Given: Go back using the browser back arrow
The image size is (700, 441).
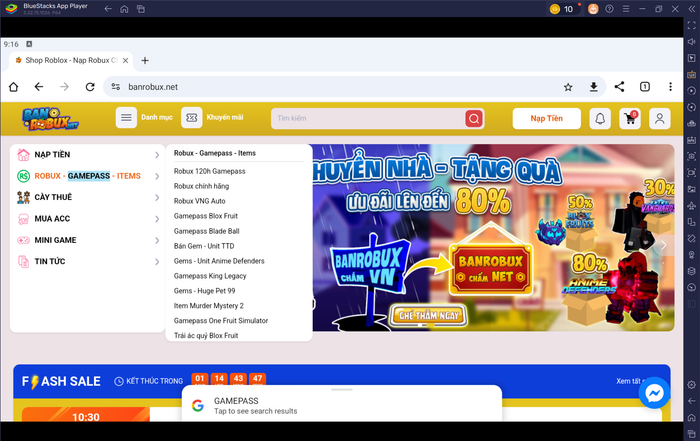Looking at the screenshot, I should pyautogui.click(x=39, y=87).
